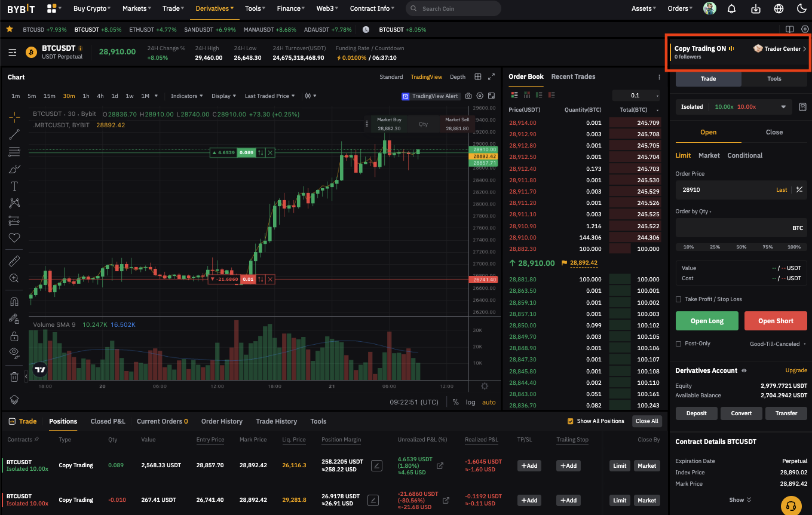Open the Order History tab
This screenshot has height=515, width=812.
(x=222, y=421)
